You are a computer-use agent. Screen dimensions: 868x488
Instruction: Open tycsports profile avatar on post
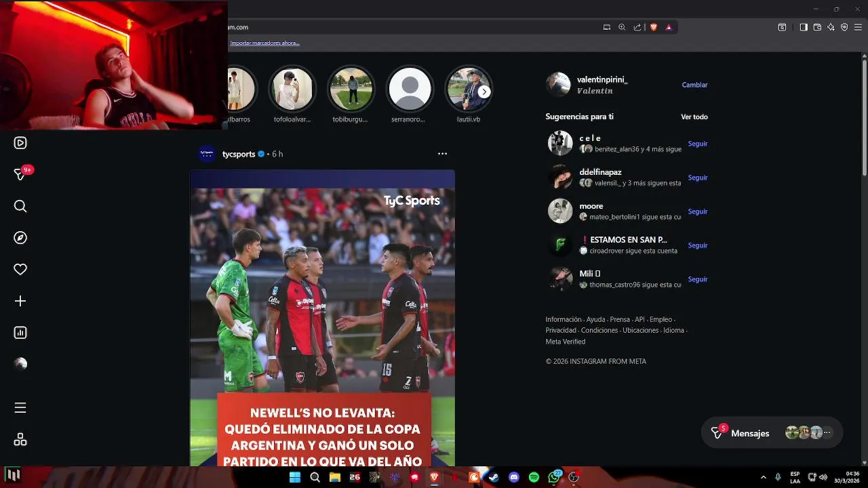tap(207, 154)
